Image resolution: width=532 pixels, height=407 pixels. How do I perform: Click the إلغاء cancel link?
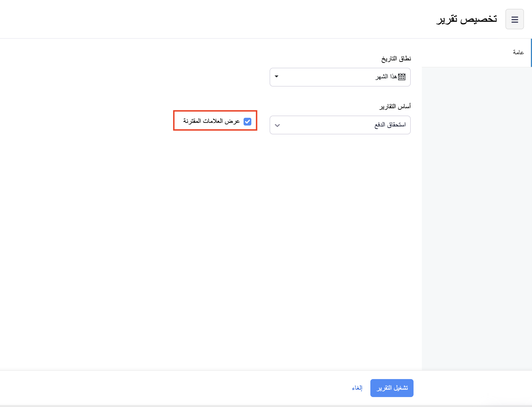point(357,388)
